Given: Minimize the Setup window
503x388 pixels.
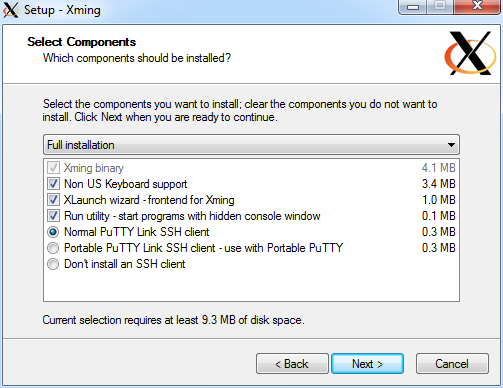Looking at the screenshot, I should [x=413, y=7].
